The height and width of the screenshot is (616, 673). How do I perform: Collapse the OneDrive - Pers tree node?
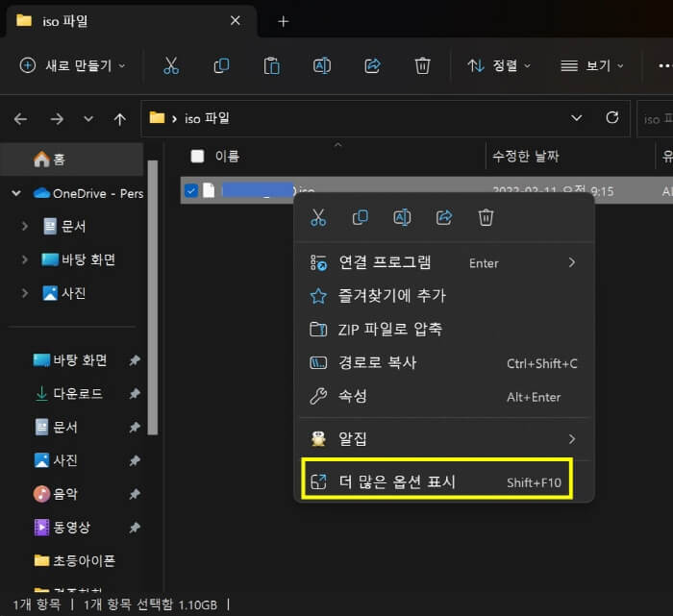[16, 193]
